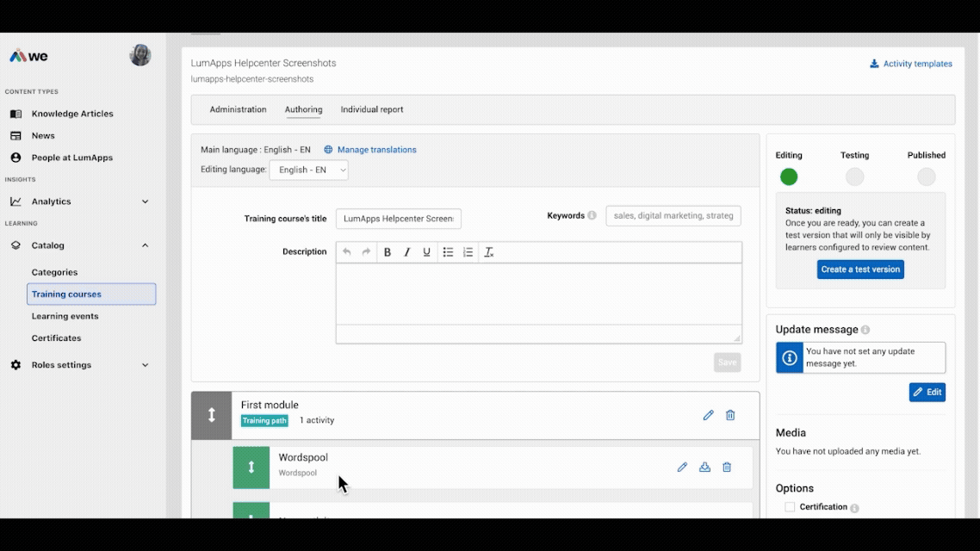This screenshot has height=551, width=980.
Task: Delete the First module
Action: tap(730, 416)
